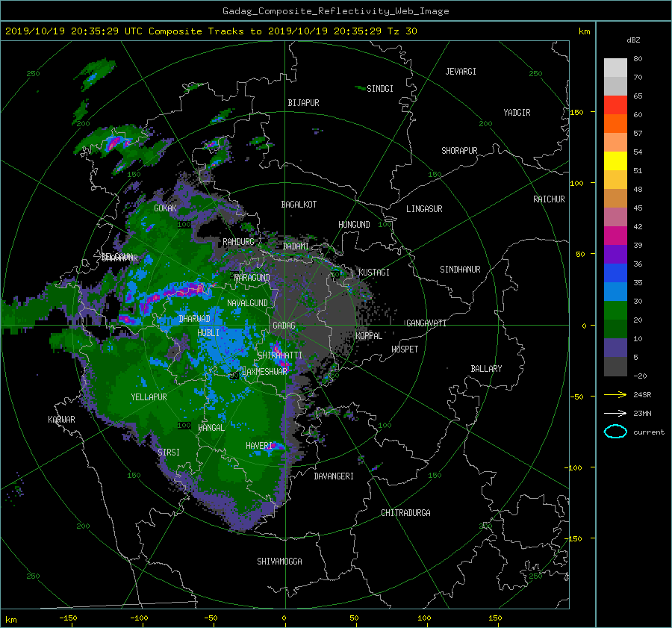Click the GADAG radar center label

coord(284,326)
